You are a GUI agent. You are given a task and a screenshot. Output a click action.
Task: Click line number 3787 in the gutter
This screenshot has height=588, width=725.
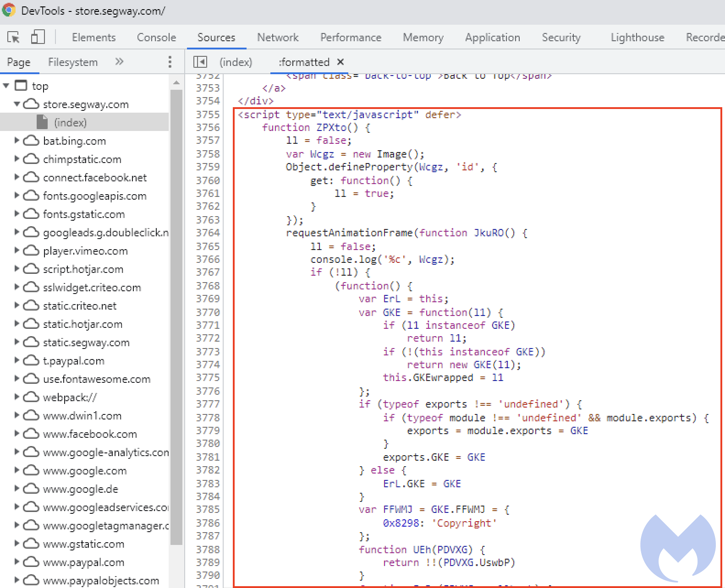[x=208, y=536]
